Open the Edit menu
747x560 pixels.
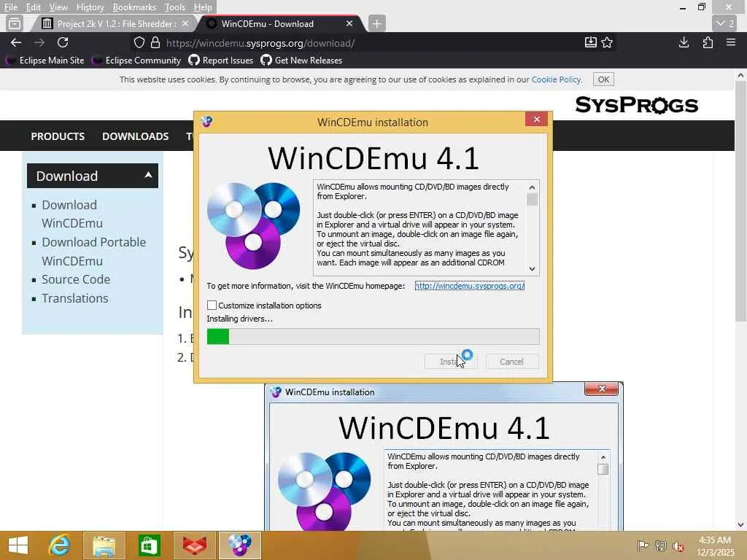33,7
